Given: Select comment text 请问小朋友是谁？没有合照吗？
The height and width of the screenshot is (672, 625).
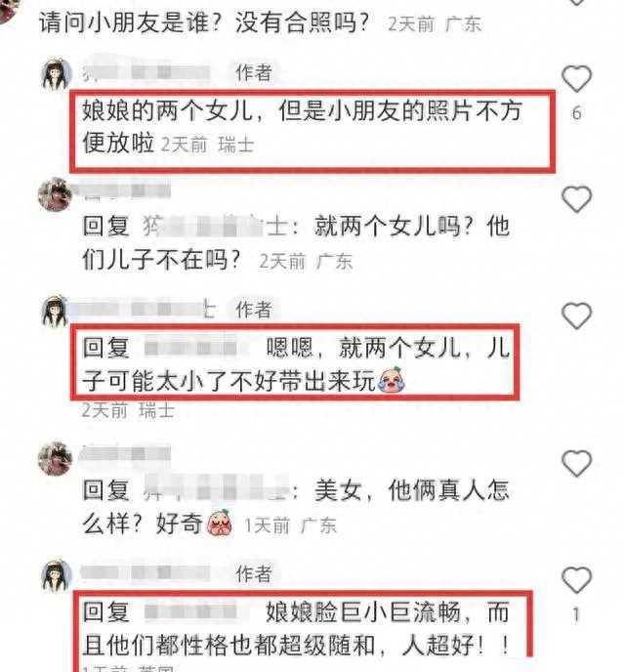Looking at the screenshot, I should (x=204, y=22).
